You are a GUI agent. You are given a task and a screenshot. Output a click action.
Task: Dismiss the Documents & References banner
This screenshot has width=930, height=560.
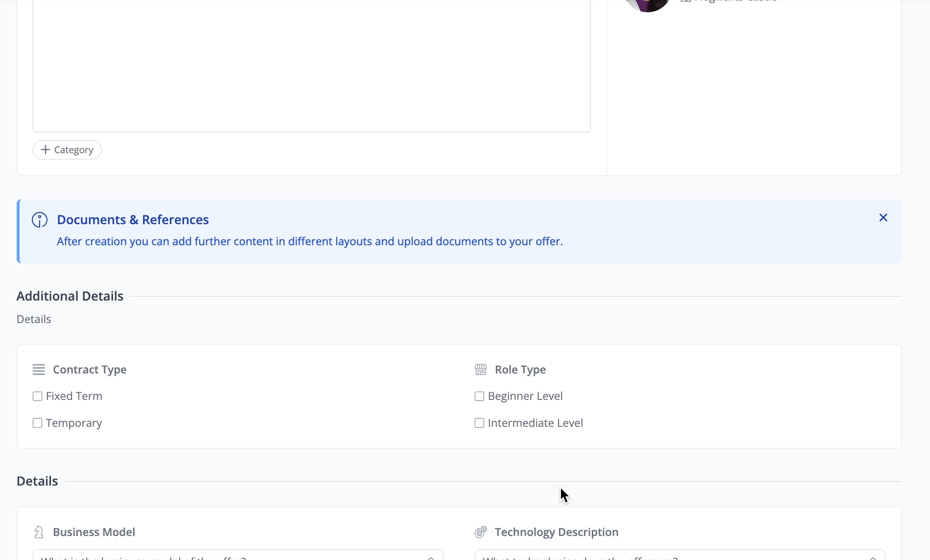[x=883, y=218]
